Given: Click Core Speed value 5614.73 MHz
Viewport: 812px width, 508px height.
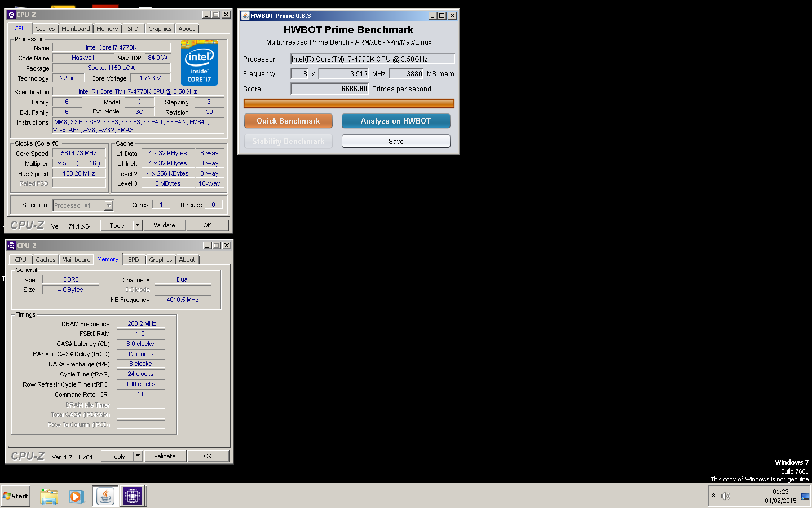Looking at the screenshot, I should 79,153.
